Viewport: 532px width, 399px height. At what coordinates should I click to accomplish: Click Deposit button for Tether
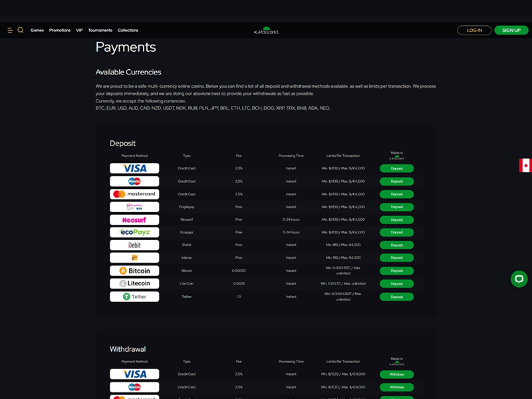(396, 297)
